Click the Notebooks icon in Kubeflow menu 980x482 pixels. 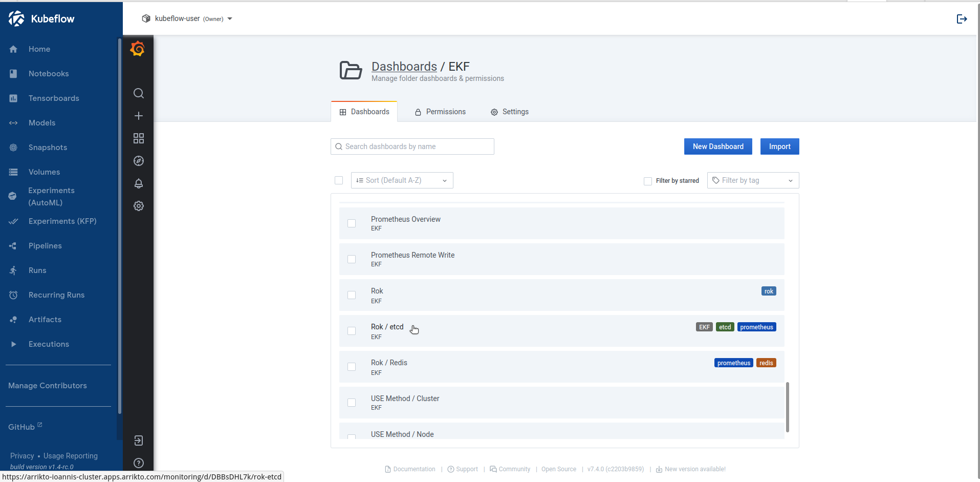pyautogui.click(x=13, y=74)
